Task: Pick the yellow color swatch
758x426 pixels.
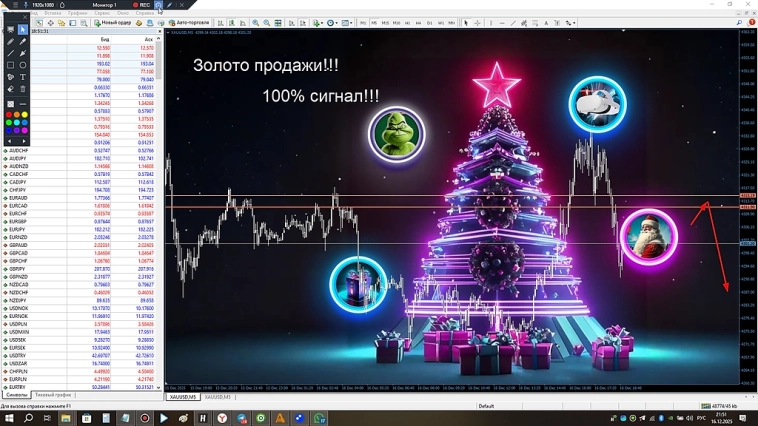Action: [25, 115]
